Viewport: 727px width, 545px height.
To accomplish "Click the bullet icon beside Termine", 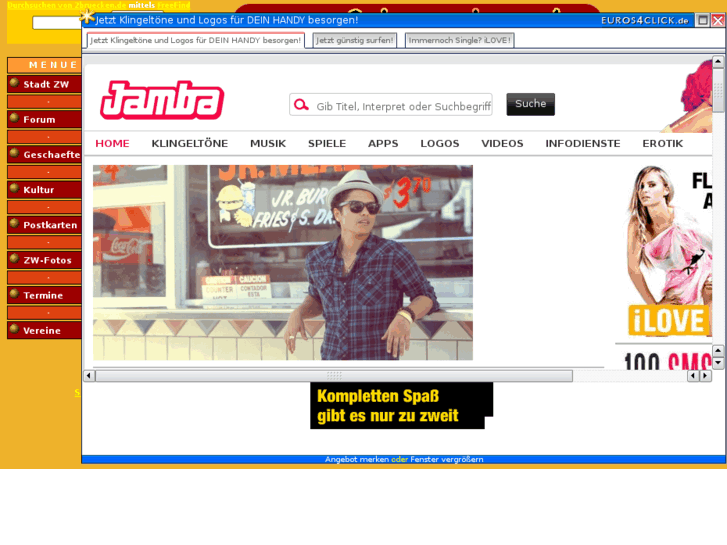I will coord(14,294).
